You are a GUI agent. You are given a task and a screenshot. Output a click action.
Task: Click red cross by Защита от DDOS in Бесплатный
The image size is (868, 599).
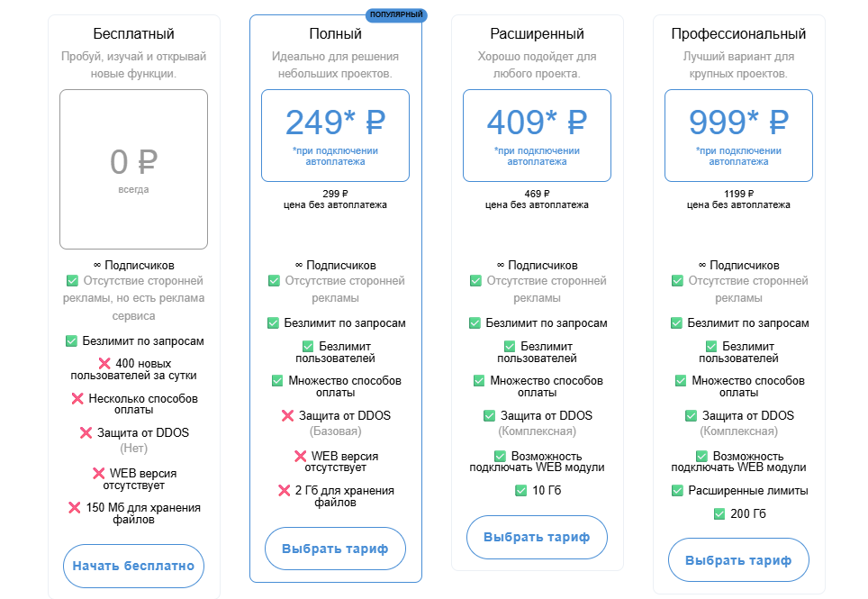coord(86,432)
